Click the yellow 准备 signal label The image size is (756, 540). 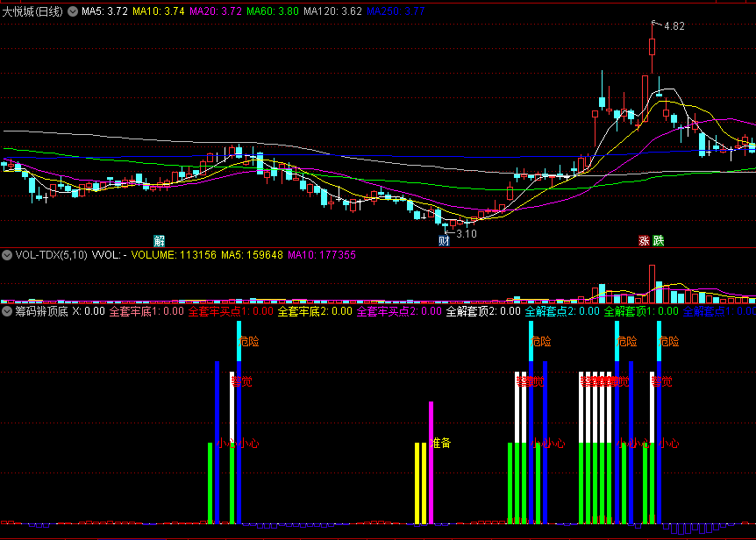click(x=440, y=444)
